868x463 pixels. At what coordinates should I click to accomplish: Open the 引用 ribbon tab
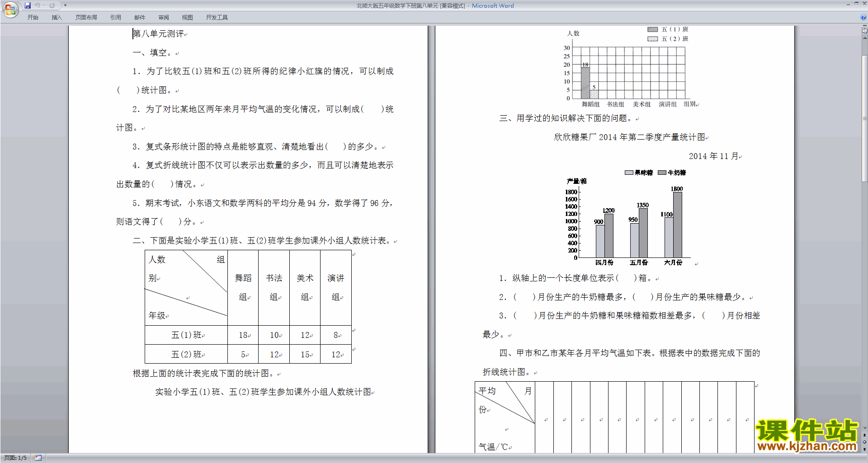point(116,18)
